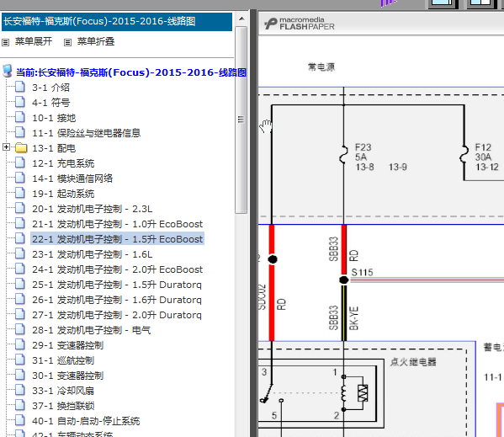Select highlighted 22-1 发动机电子控制 - 1.5升 EcoBoost
This screenshot has height=437, width=504.
117,239
